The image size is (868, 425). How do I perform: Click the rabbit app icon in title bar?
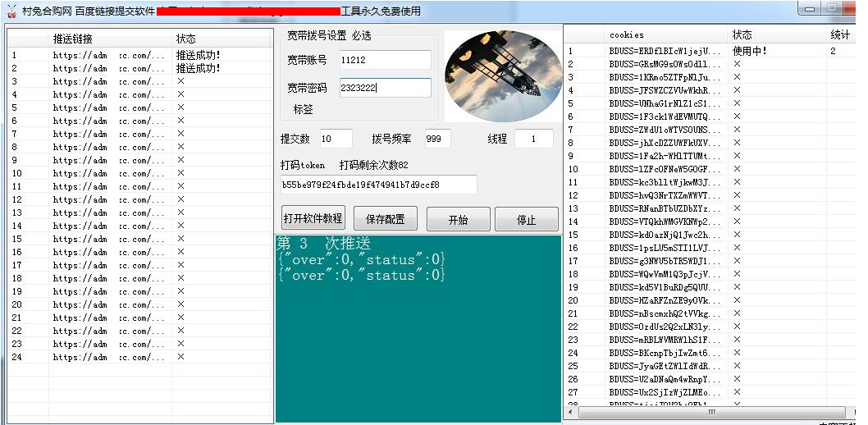point(11,11)
